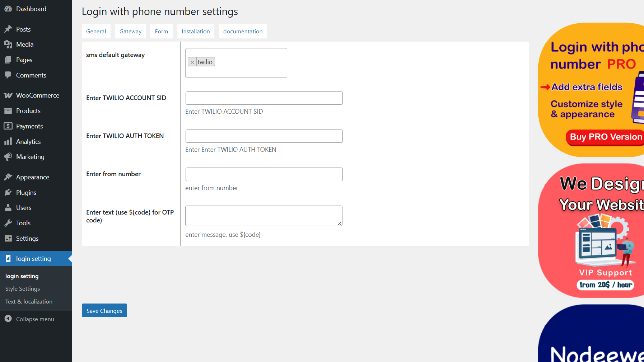This screenshot has height=362, width=644.
Task: Open the Payments menu
Action: [36, 126]
